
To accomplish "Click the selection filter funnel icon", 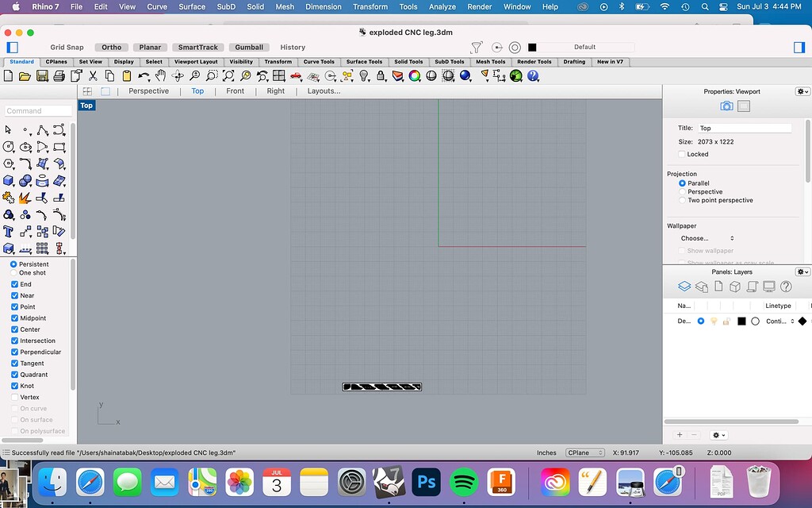I will [476, 48].
